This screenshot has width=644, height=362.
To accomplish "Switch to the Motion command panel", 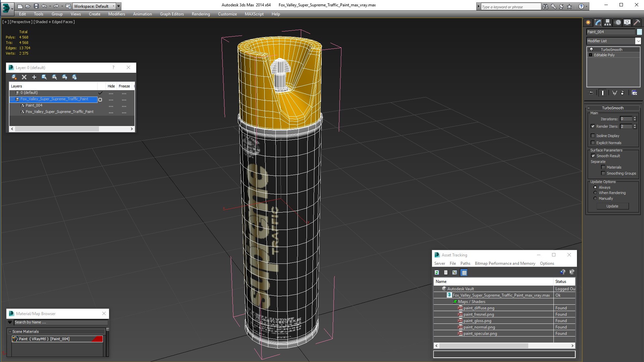I will point(618,22).
